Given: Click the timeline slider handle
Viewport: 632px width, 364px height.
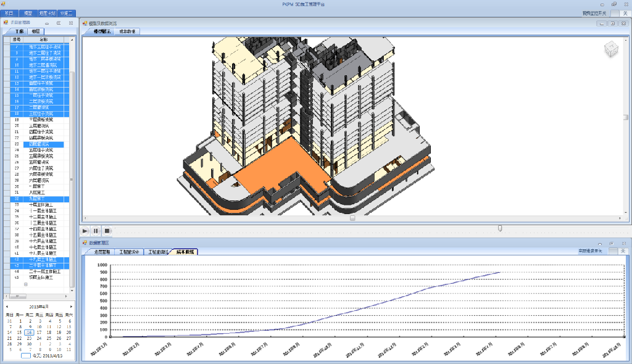Looking at the screenshot, I should click(x=500, y=228).
